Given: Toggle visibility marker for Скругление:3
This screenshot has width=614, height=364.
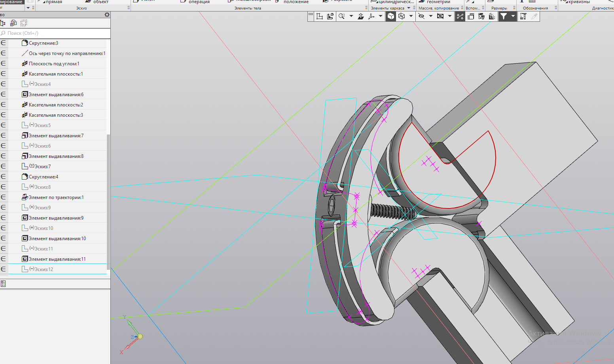Looking at the screenshot, I should [4, 43].
